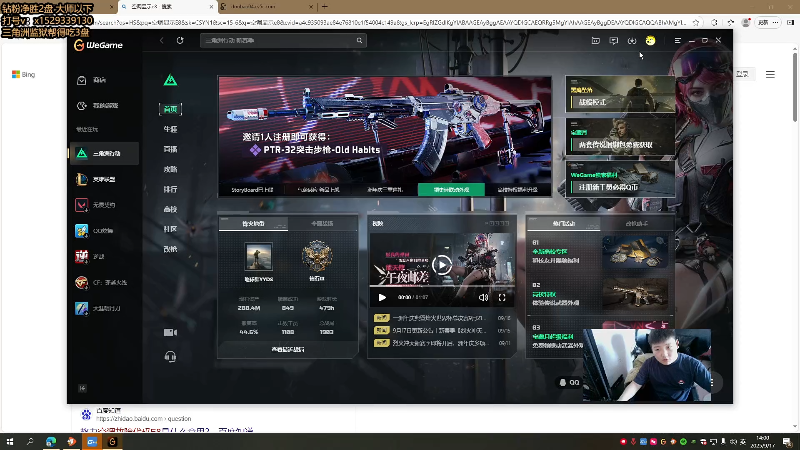
Task: Select the third banner slide tab
Action: 385,189
